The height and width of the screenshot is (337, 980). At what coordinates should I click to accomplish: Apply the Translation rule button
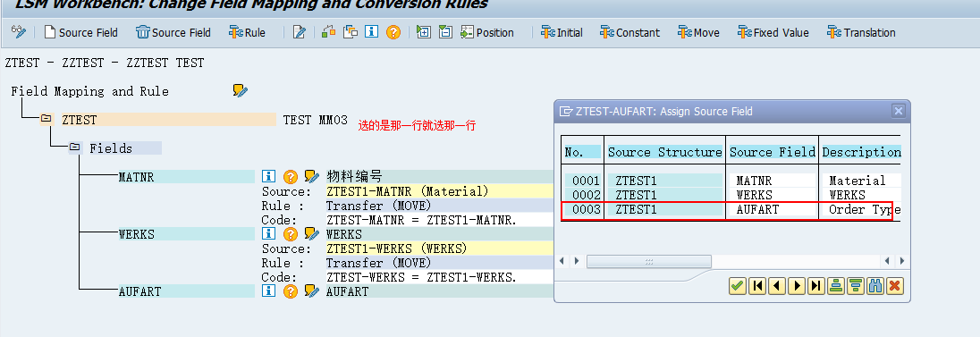pyautogui.click(x=860, y=32)
